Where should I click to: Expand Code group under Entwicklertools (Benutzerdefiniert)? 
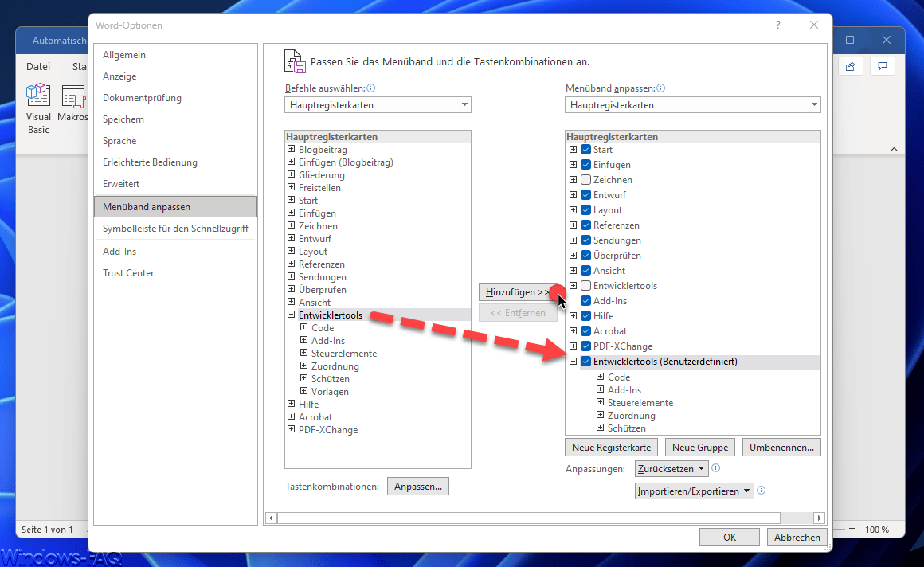pos(600,377)
